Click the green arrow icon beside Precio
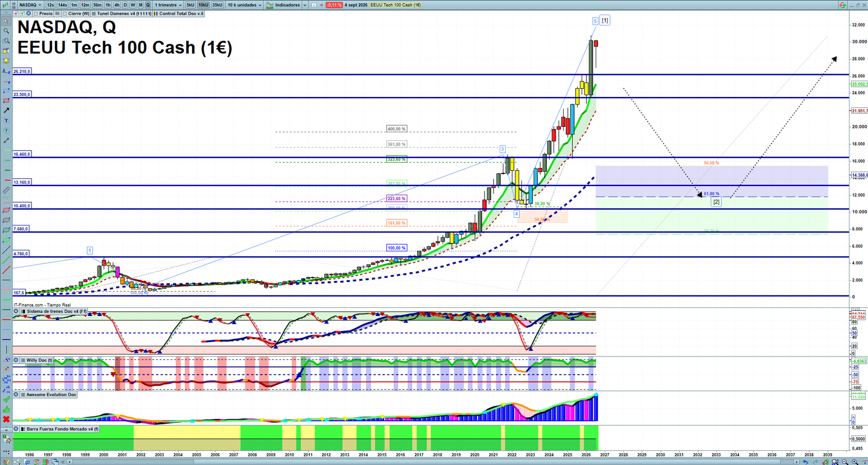This screenshot has width=868, height=465. (x=22, y=14)
